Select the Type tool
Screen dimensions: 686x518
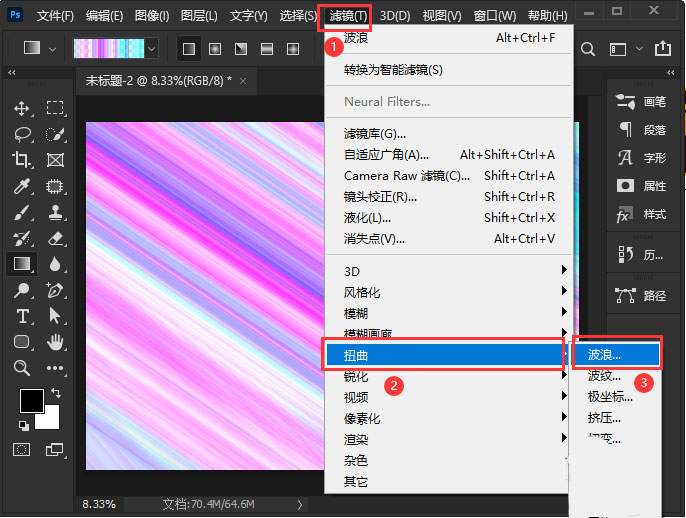[21, 316]
